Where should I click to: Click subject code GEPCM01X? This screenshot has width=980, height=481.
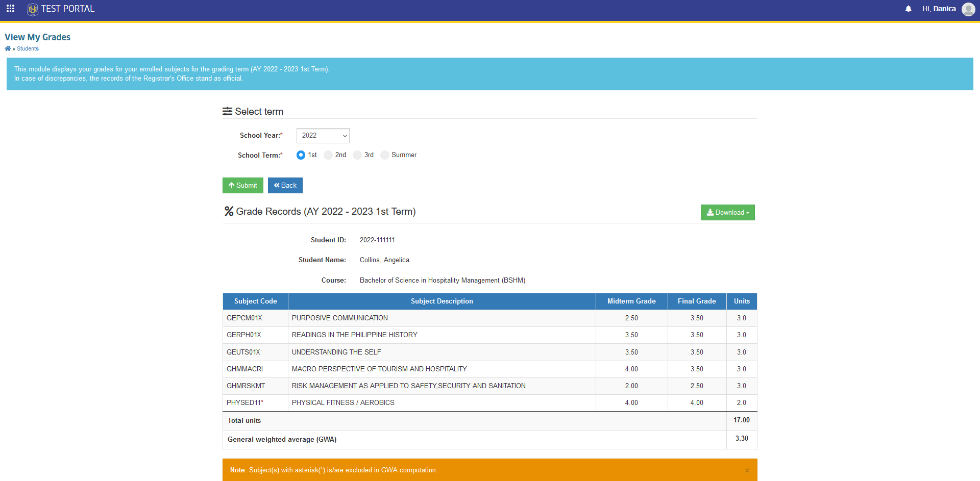pyautogui.click(x=244, y=318)
